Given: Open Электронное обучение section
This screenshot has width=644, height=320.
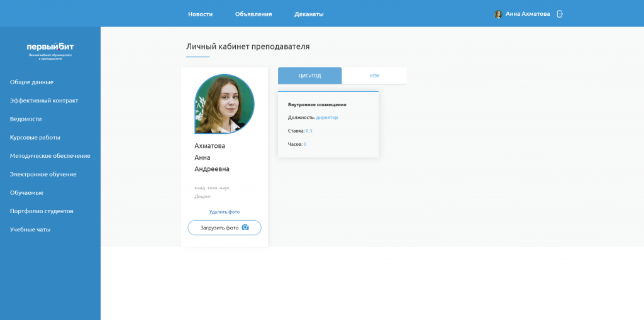Looking at the screenshot, I should pos(43,174).
